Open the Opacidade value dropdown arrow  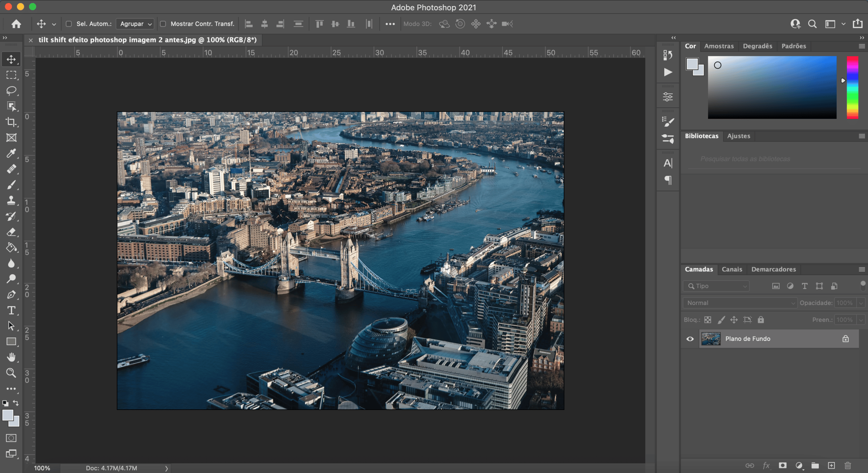[861, 303]
